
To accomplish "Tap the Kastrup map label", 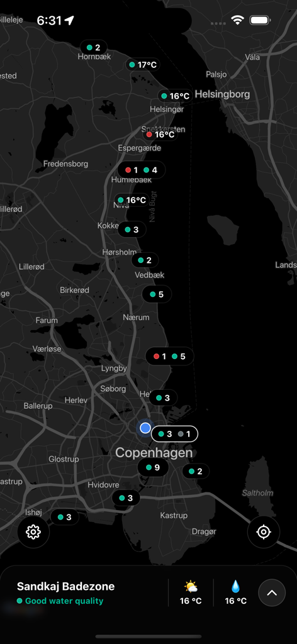I will pyautogui.click(x=174, y=515).
